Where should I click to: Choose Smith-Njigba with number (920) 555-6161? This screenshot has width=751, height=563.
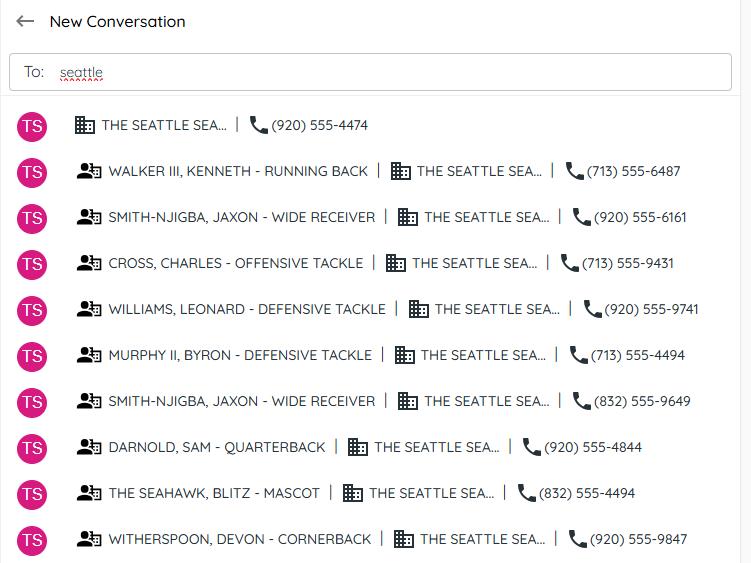pyautogui.click(x=241, y=217)
